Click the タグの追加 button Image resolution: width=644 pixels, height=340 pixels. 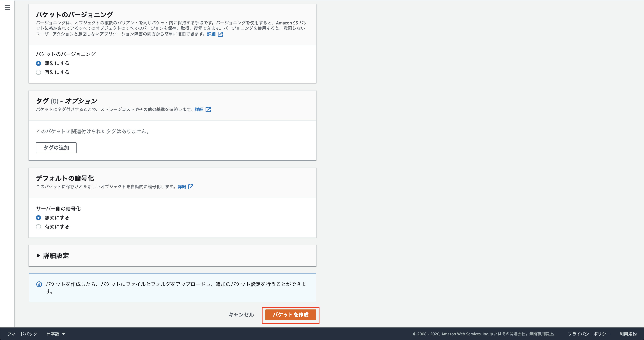(x=56, y=148)
